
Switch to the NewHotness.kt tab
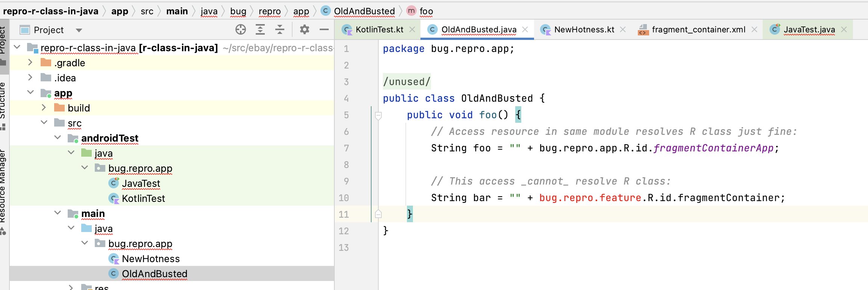[x=584, y=29]
